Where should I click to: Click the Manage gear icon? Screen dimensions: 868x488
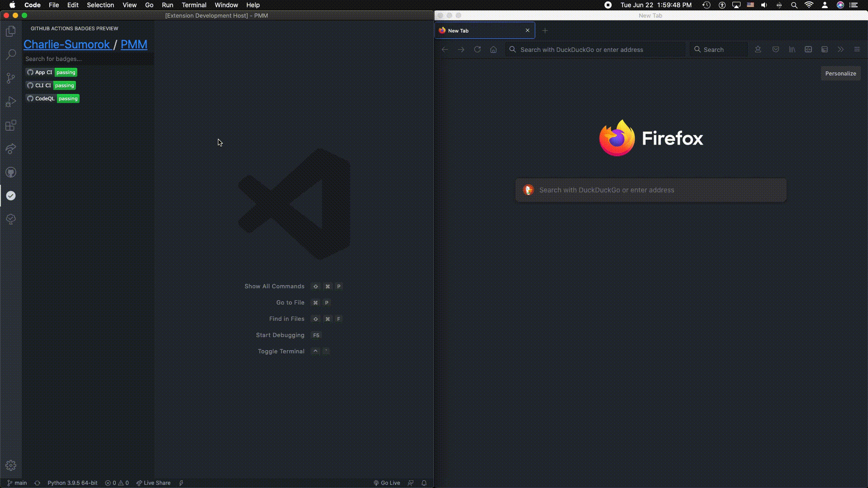click(x=11, y=465)
